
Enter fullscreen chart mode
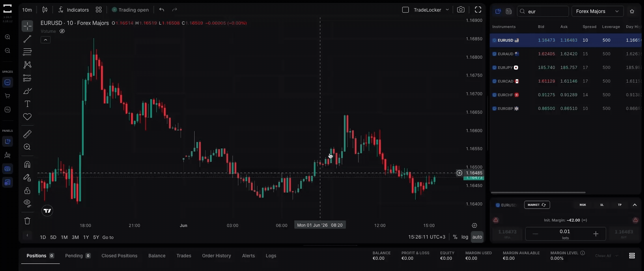pos(478,10)
